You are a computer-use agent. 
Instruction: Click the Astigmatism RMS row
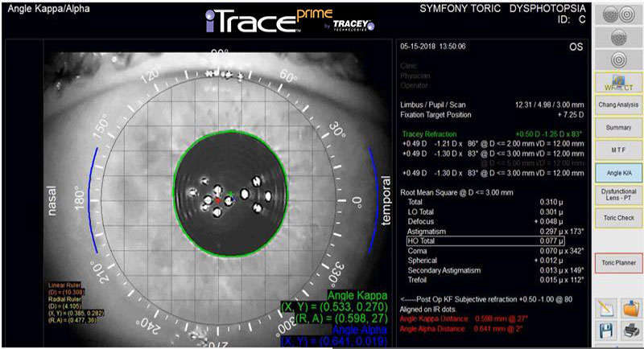tap(495, 232)
